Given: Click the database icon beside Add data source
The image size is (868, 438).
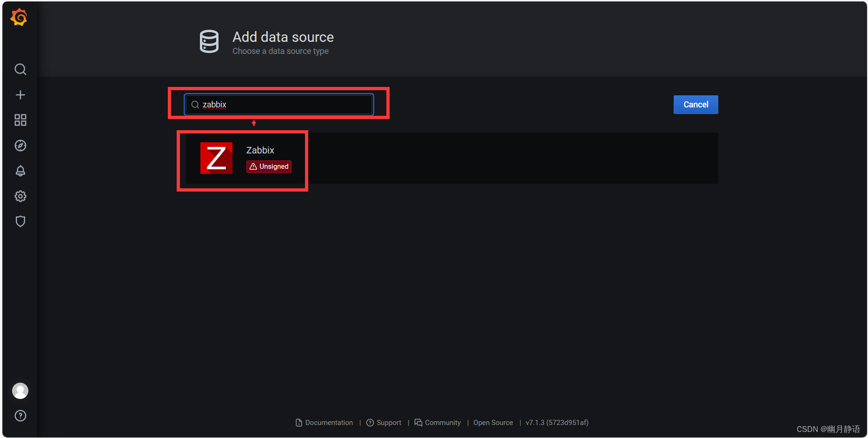Looking at the screenshot, I should point(209,42).
